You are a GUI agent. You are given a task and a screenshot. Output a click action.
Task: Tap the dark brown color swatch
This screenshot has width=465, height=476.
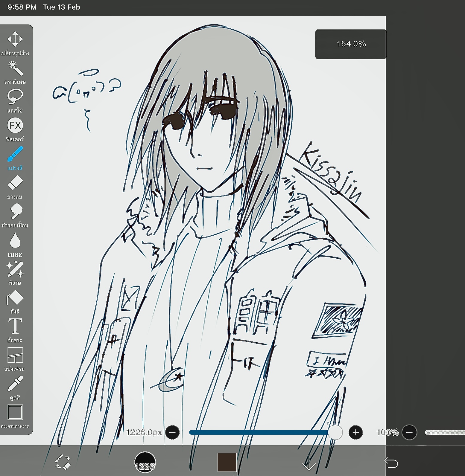tap(227, 462)
